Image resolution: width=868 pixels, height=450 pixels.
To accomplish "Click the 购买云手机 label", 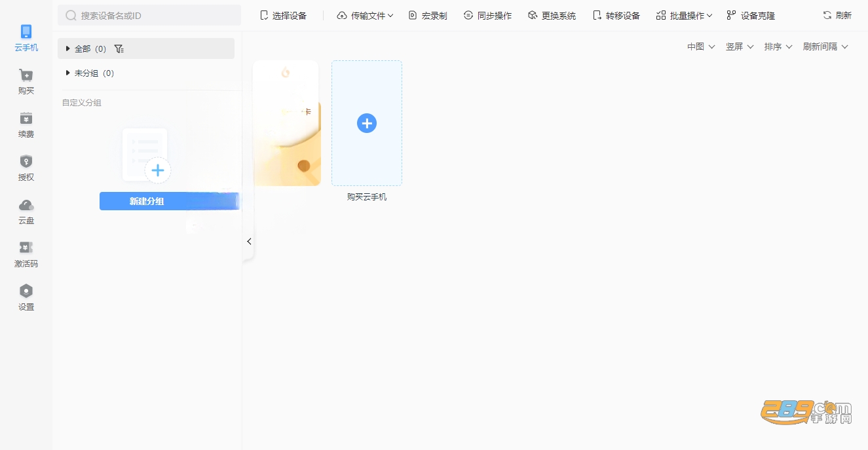I will click(367, 197).
